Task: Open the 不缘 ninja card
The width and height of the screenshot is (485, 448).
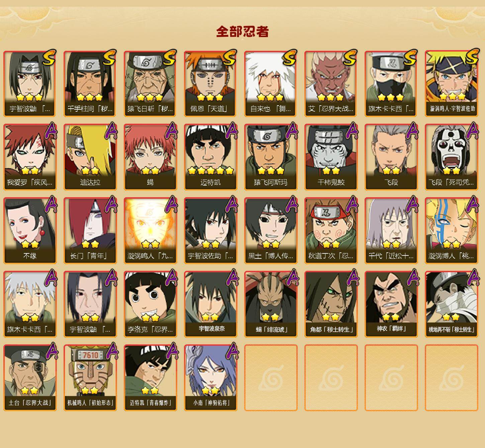Action: tap(30, 231)
